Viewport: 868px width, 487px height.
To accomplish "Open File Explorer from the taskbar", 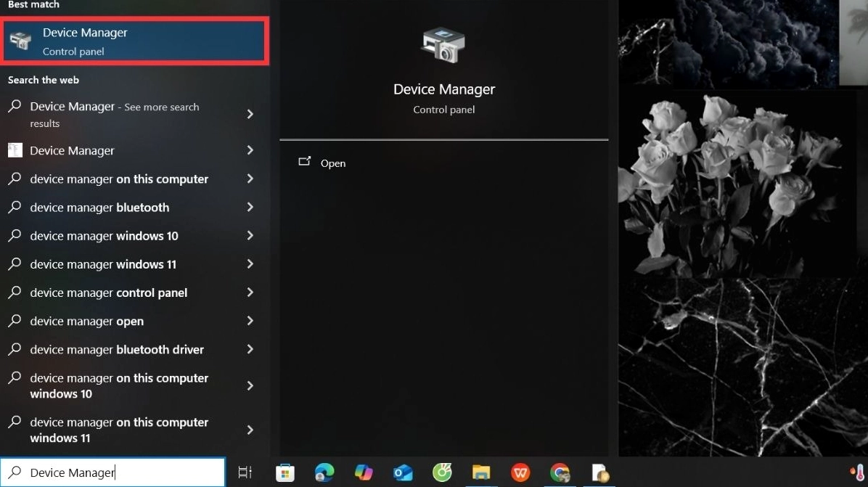I will click(x=481, y=472).
